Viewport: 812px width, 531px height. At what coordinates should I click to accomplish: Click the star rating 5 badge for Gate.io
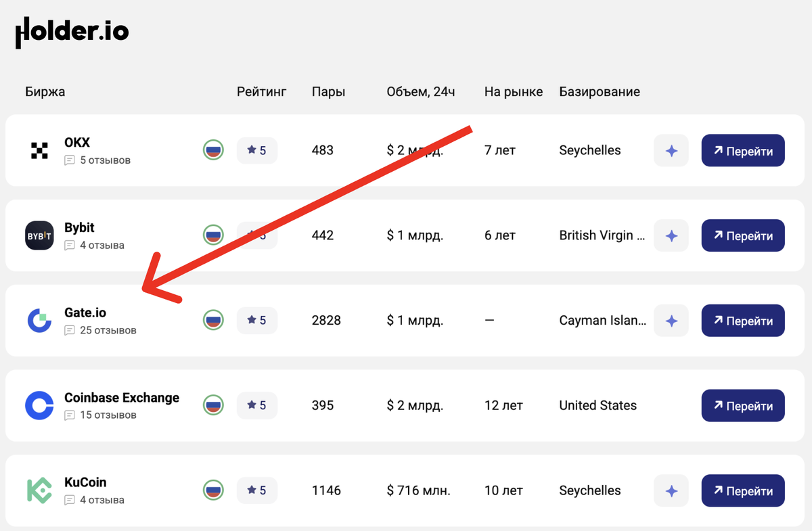(257, 320)
